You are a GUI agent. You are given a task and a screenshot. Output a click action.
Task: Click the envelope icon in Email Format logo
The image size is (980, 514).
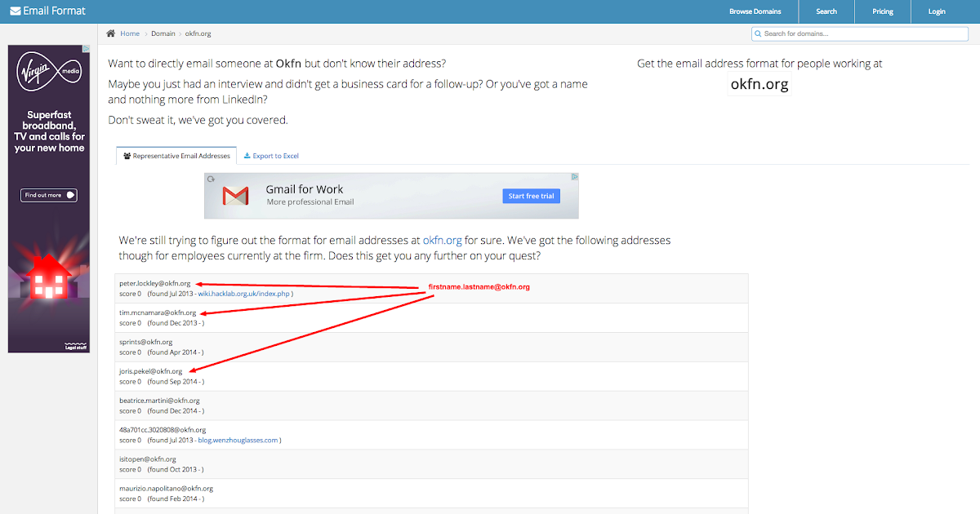pos(16,11)
